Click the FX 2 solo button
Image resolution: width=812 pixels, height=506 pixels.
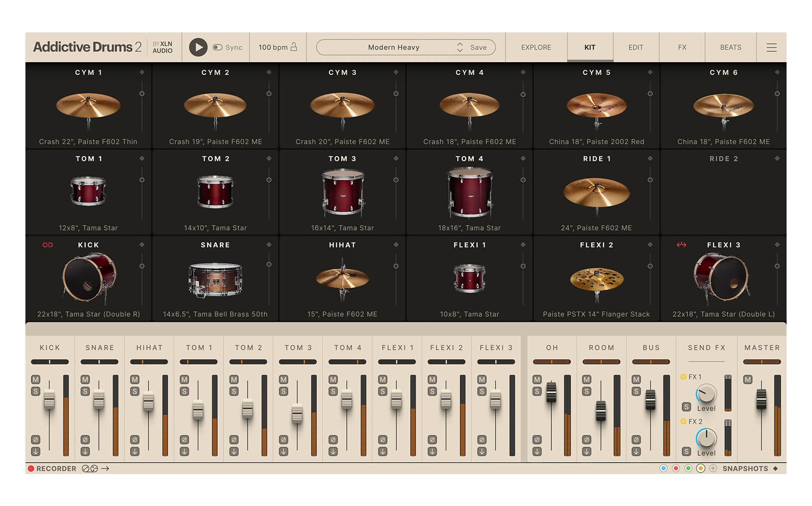click(686, 452)
